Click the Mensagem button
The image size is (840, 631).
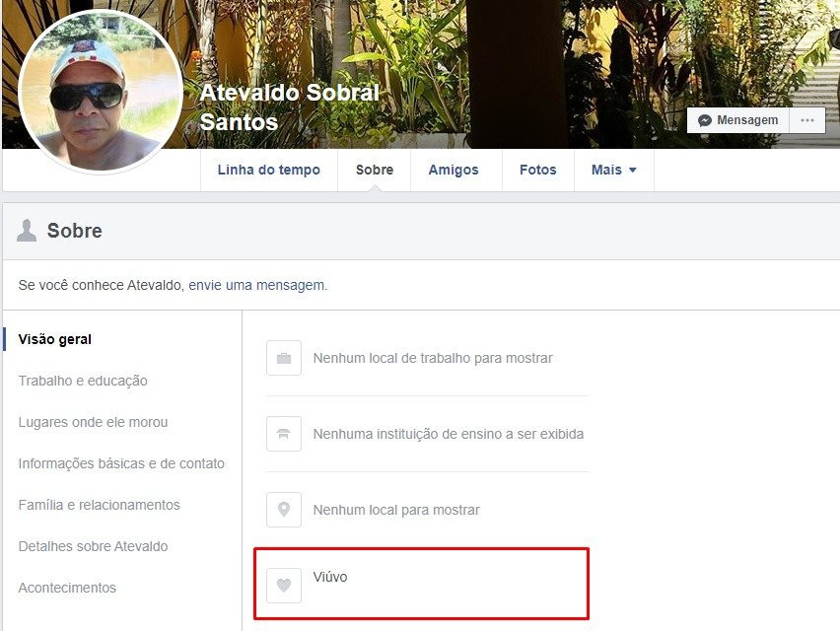click(738, 120)
